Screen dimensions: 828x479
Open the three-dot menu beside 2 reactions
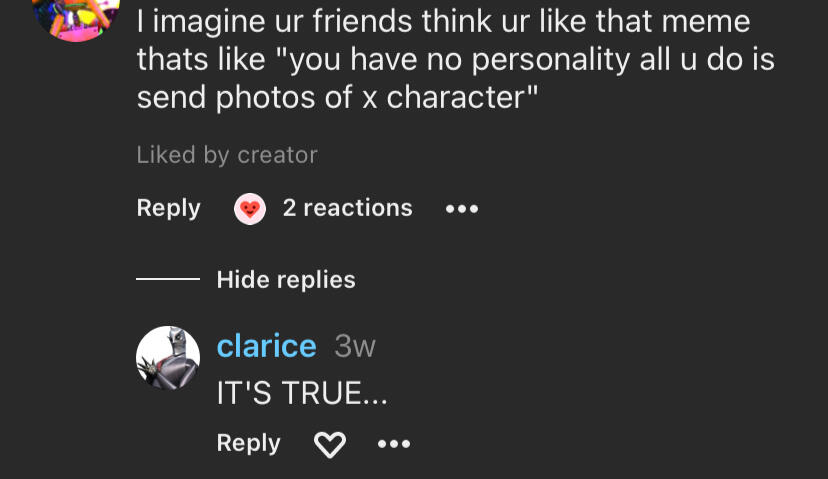coord(462,209)
